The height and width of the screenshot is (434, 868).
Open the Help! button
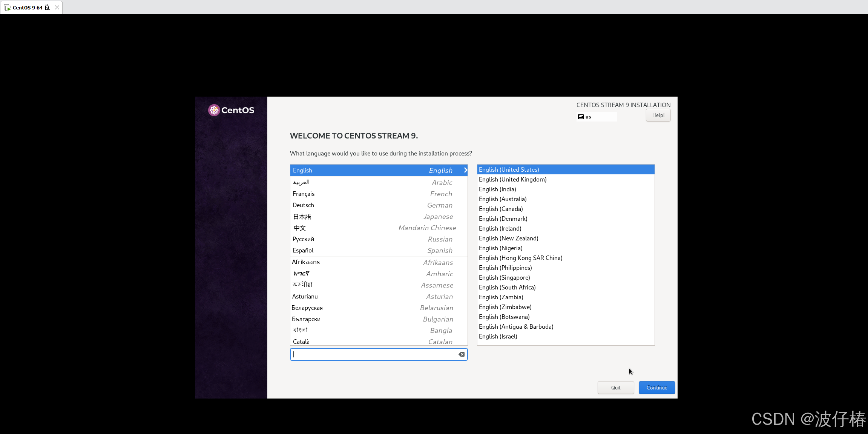coord(658,115)
